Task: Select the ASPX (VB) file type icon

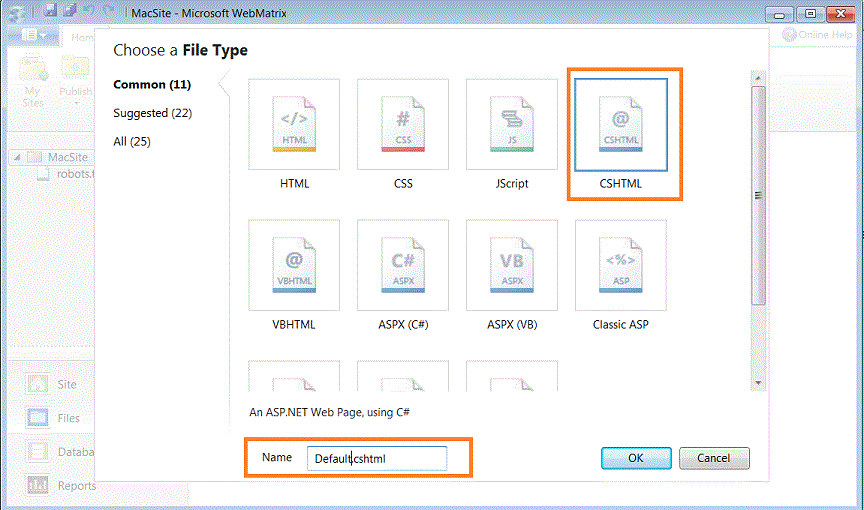Action: 512,265
